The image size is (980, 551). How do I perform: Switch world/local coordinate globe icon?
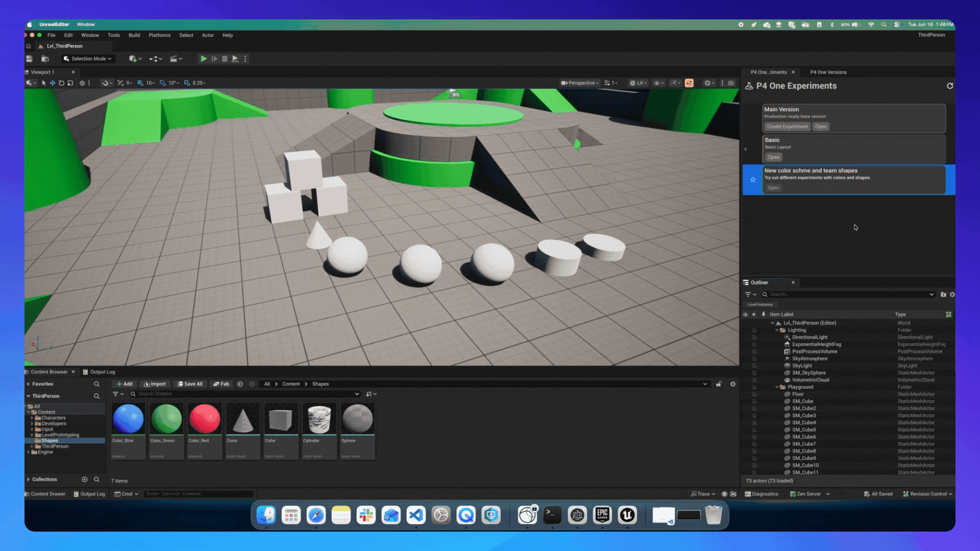tap(82, 83)
